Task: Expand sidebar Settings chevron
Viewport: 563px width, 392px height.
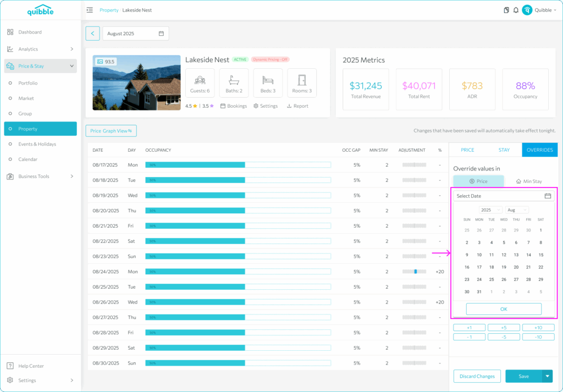Action: point(72,380)
